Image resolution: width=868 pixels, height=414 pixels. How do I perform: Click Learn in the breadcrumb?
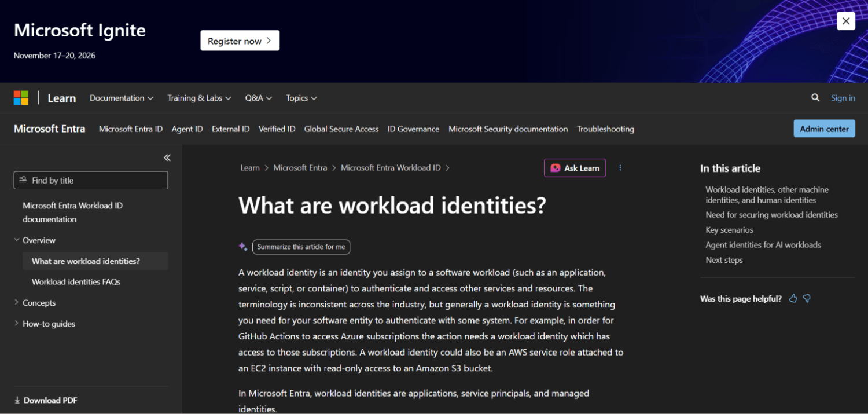tap(250, 168)
